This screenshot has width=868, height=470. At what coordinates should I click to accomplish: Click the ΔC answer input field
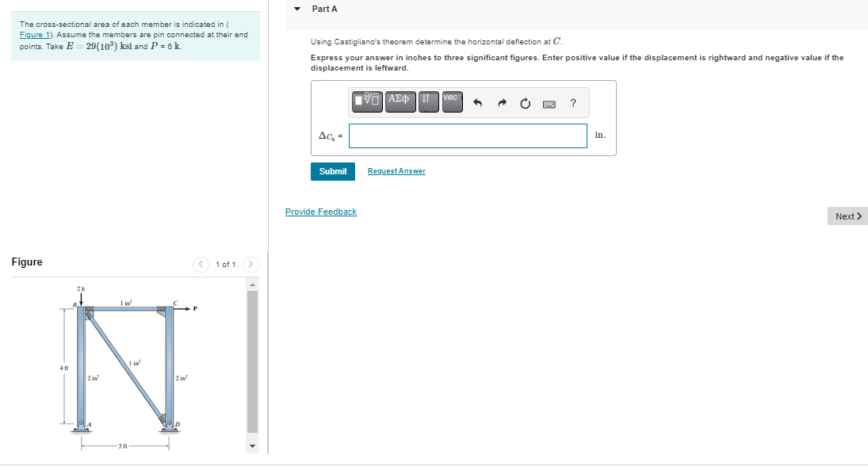(468, 136)
